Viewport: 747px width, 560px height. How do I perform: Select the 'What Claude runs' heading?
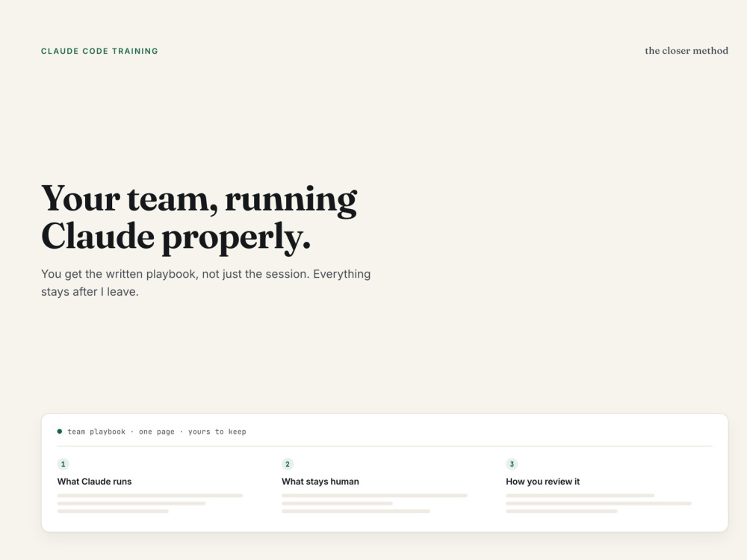pos(94,482)
